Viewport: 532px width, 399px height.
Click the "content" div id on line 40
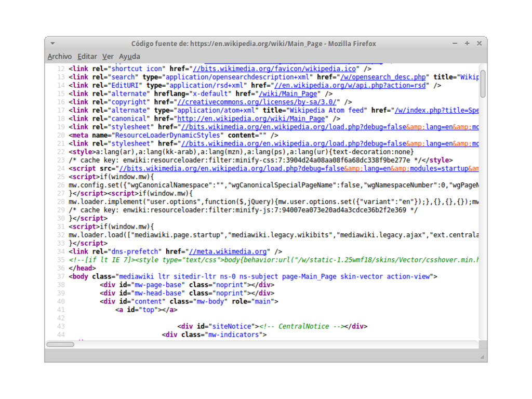coord(148,302)
